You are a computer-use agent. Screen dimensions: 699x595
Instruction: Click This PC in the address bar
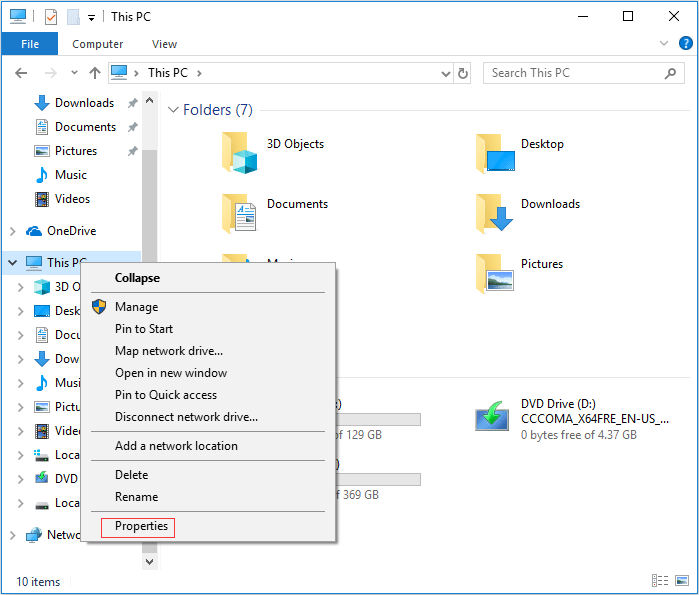tap(168, 73)
